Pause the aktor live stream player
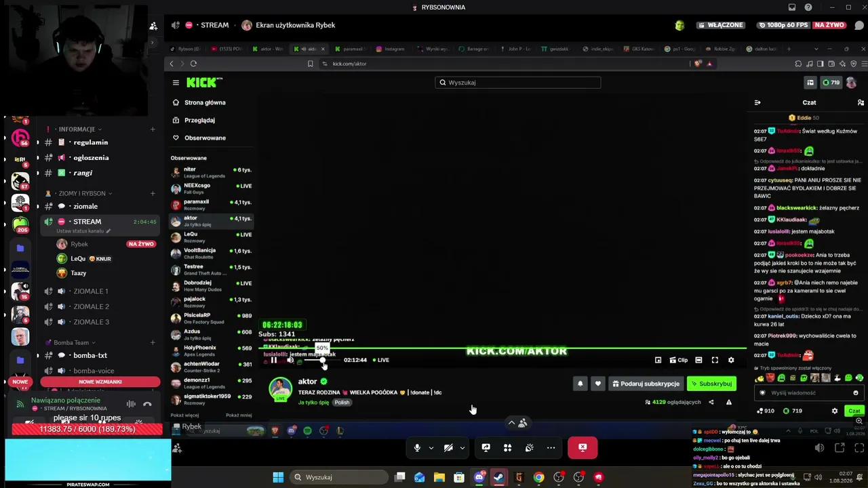 click(274, 360)
